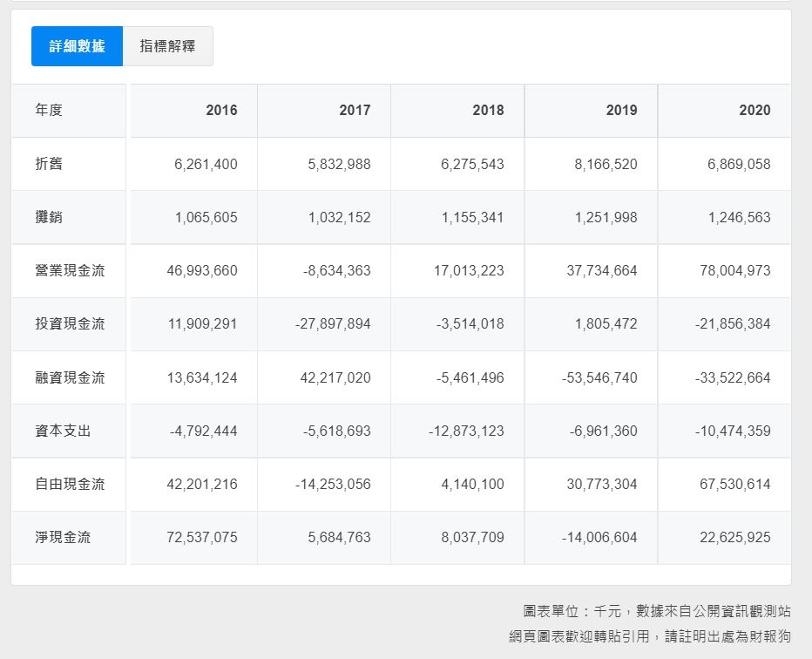The height and width of the screenshot is (659, 812).
Task: Click the 2019 column header
Action: tap(621, 110)
